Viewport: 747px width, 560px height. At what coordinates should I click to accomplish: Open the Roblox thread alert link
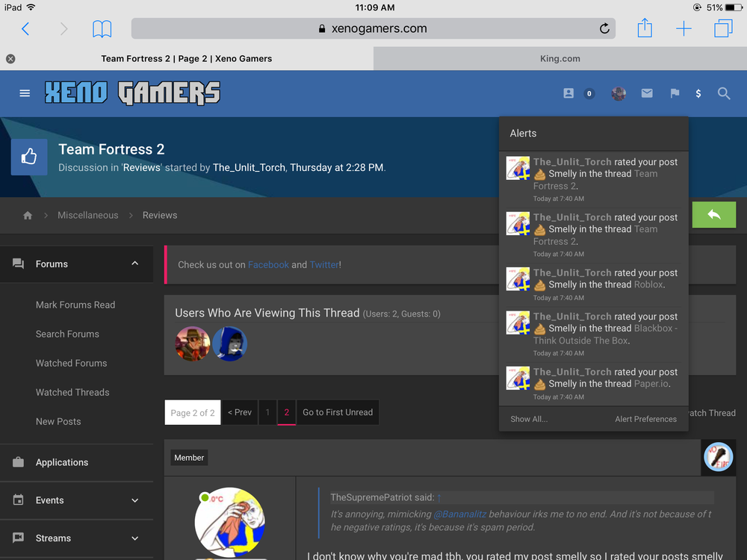648,284
